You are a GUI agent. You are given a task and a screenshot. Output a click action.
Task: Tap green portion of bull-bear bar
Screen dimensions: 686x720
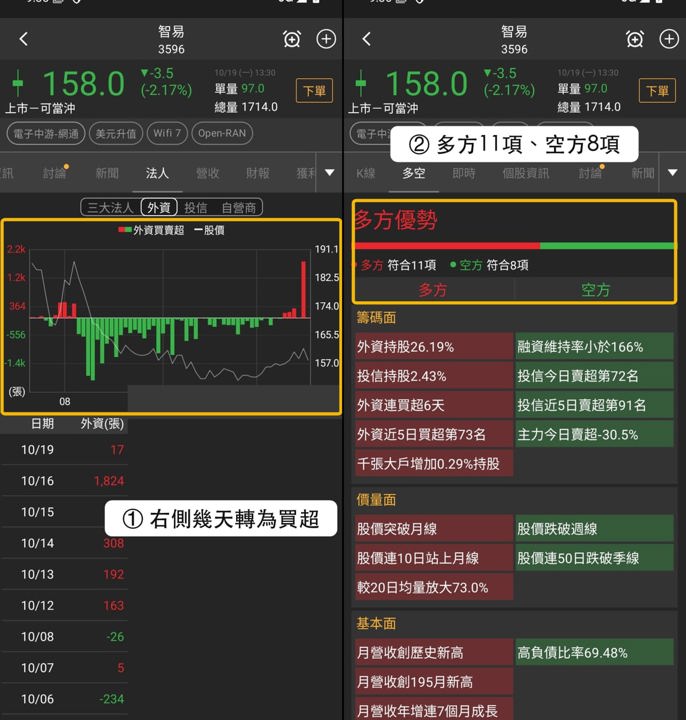(607, 246)
